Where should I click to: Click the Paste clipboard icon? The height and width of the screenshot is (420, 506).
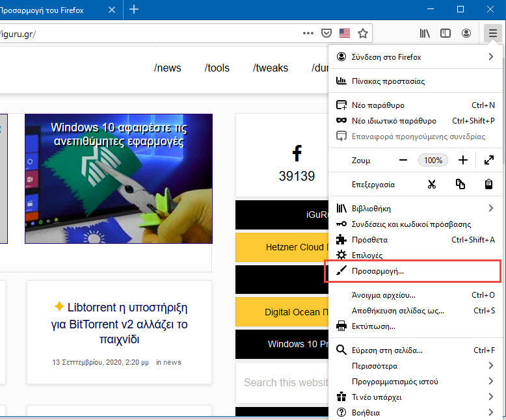coord(488,184)
